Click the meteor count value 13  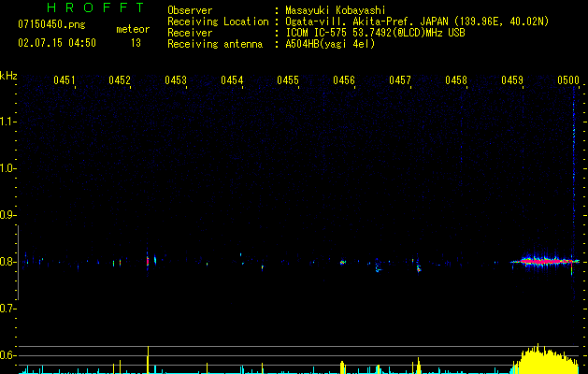click(x=136, y=43)
